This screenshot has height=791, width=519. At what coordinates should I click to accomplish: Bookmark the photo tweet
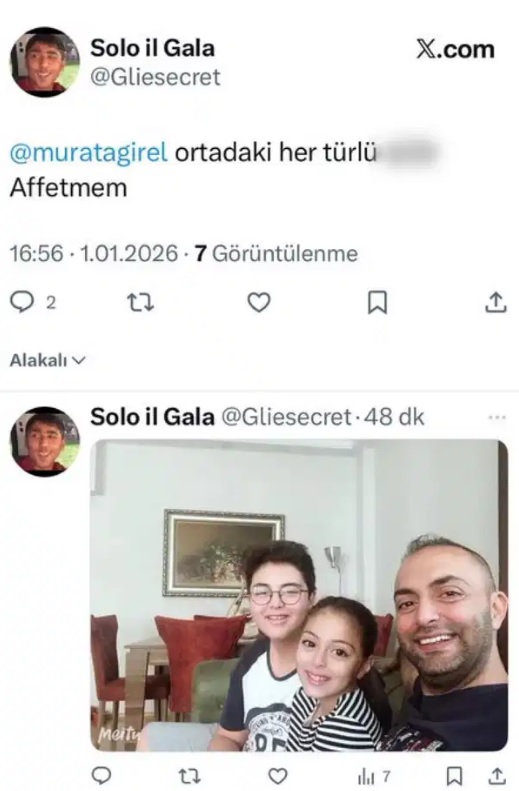454,776
